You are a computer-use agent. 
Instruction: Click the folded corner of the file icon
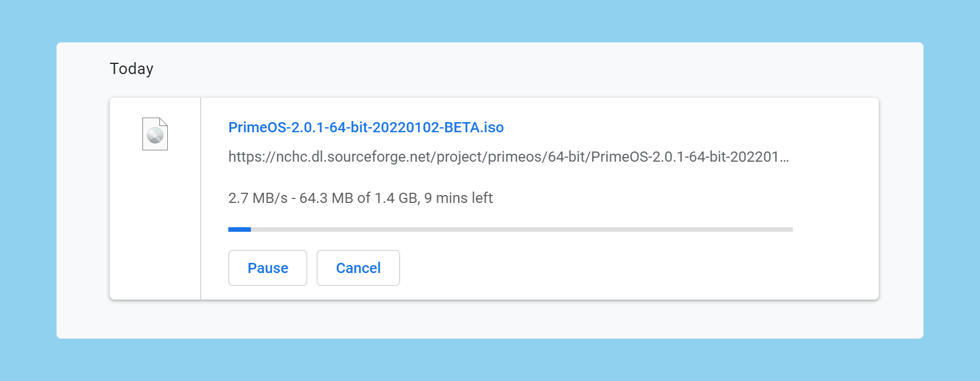(x=163, y=122)
